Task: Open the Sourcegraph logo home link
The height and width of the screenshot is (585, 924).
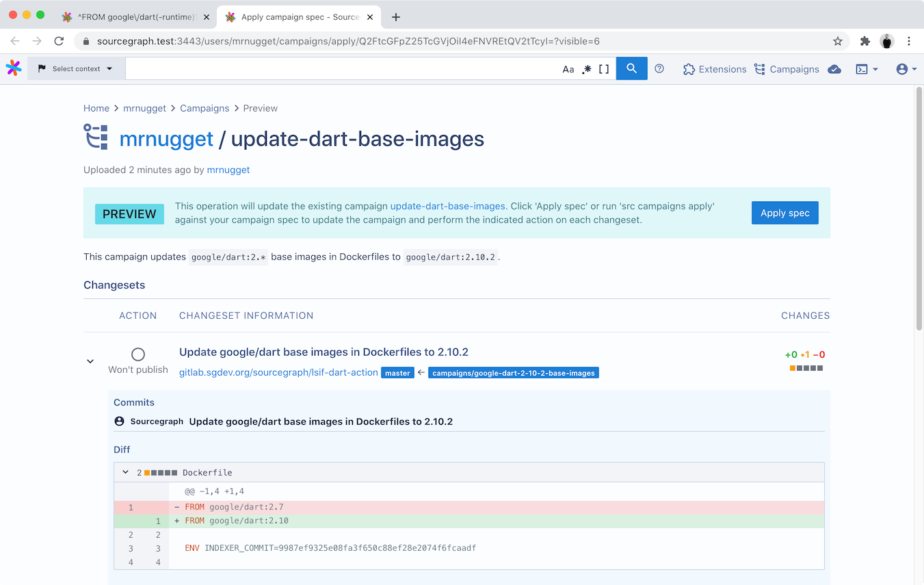Action: tap(14, 68)
